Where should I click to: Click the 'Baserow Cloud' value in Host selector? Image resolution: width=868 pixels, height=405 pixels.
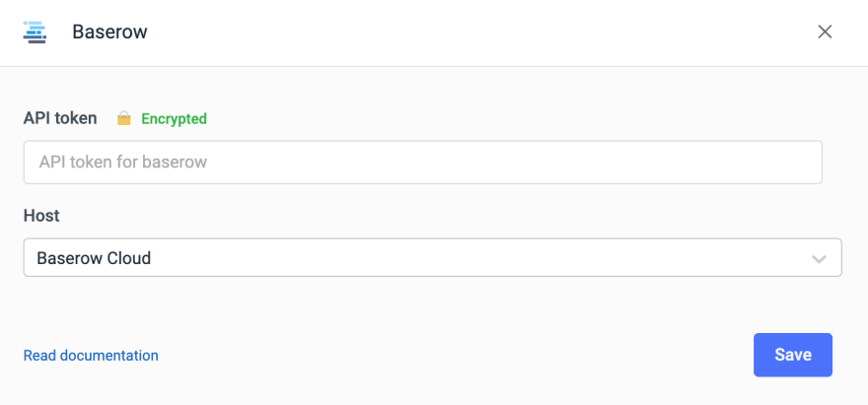point(94,258)
